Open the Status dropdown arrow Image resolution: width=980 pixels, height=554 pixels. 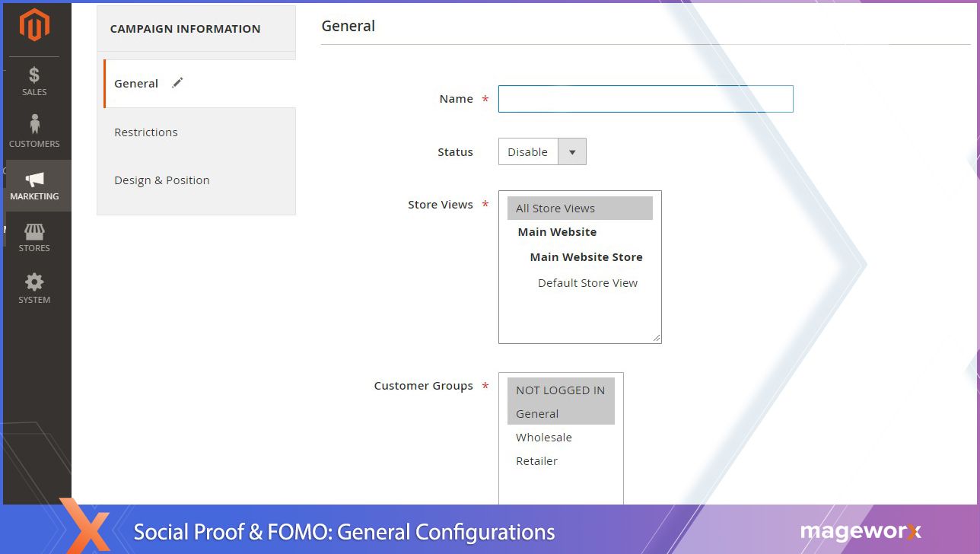click(x=572, y=152)
